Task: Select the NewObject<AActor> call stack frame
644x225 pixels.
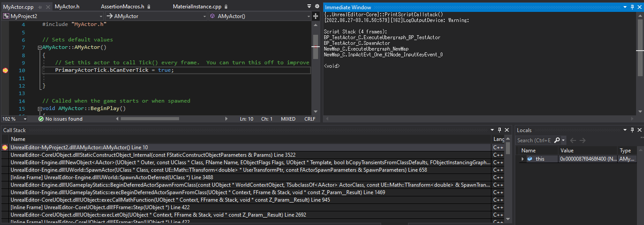Action: click(250, 162)
